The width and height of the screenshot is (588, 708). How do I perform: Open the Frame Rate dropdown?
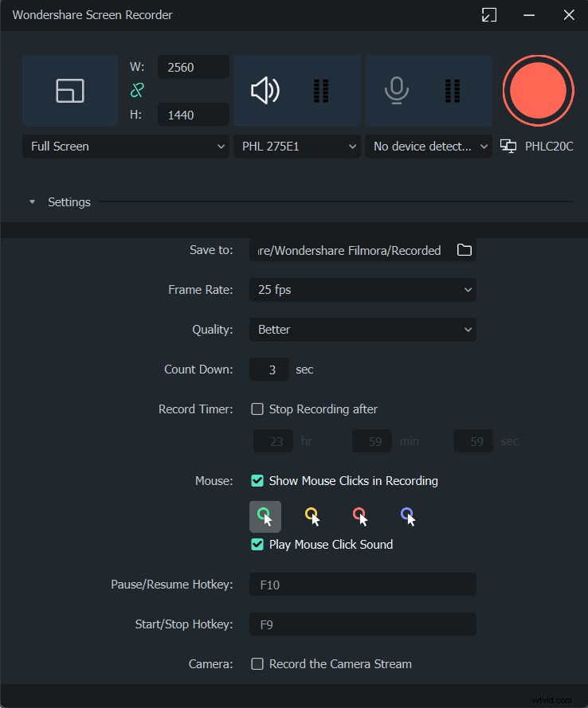pyautogui.click(x=363, y=290)
